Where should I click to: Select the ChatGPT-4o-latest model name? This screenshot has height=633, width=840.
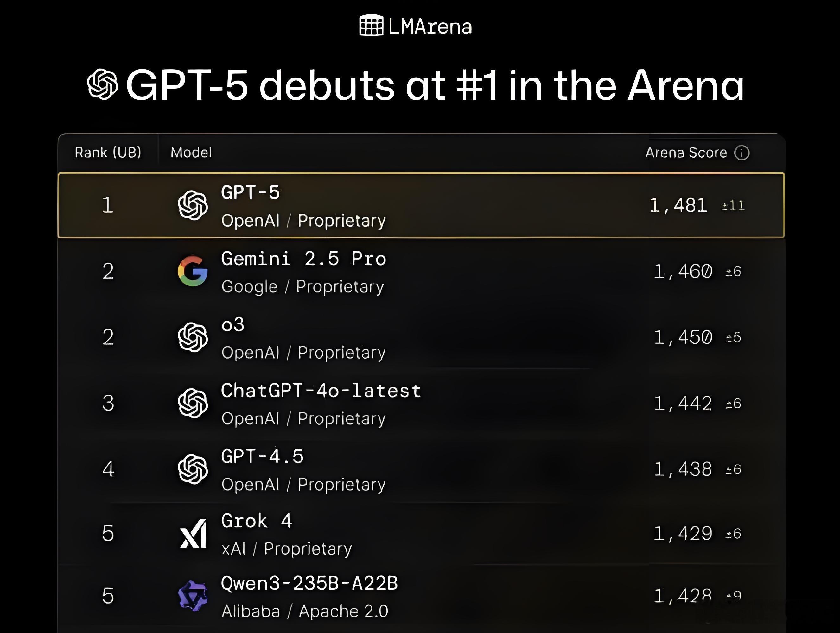point(321,391)
